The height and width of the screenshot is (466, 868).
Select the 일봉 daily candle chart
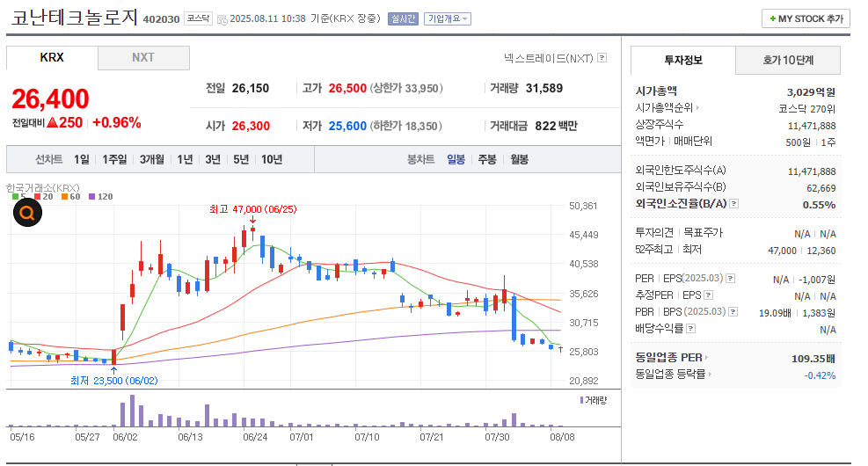coord(456,159)
